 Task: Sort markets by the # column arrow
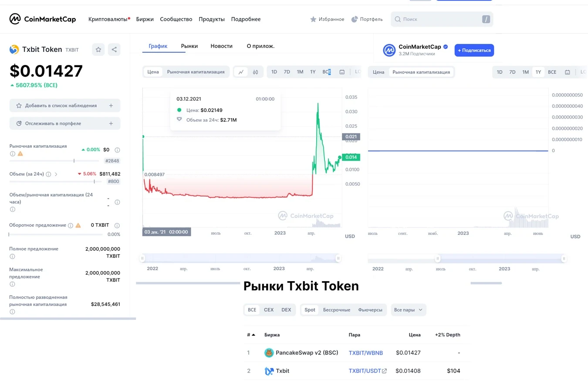(x=253, y=335)
